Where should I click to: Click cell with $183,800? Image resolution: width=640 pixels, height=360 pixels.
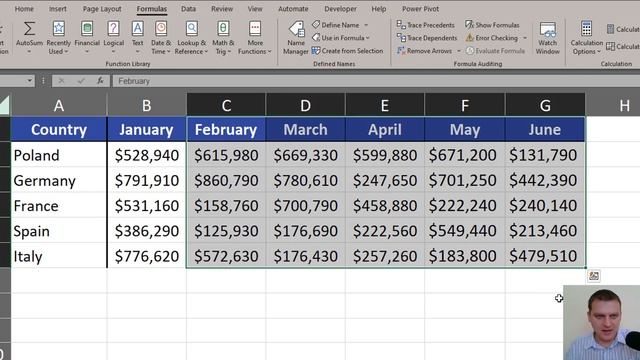click(464, 256)
